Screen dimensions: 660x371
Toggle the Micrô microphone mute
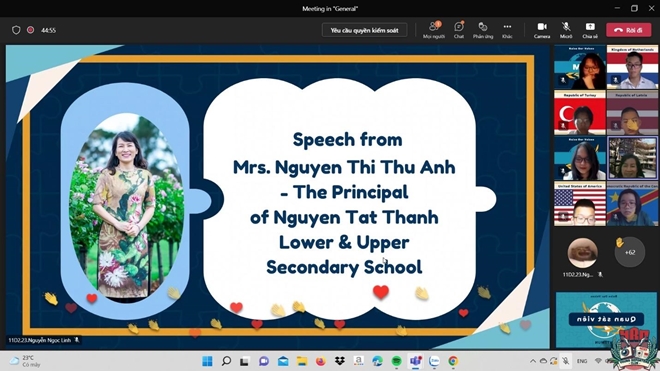coord(566,30)
